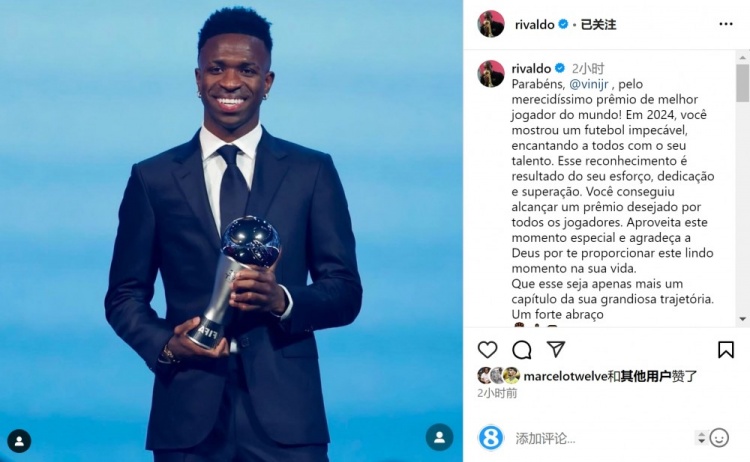Click the caption scrollbar thumb
The image size is (750, 462).
[742, 83]
